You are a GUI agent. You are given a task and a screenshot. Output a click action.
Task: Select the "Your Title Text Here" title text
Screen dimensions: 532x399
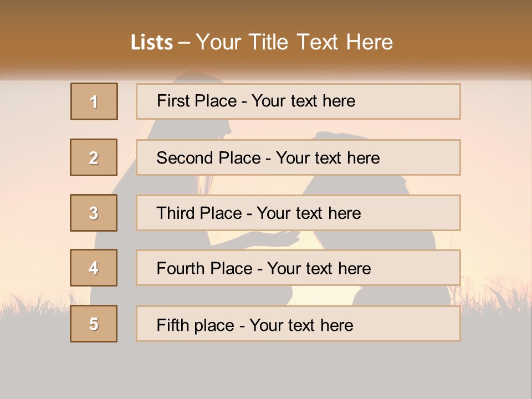(x=294, y=42)
